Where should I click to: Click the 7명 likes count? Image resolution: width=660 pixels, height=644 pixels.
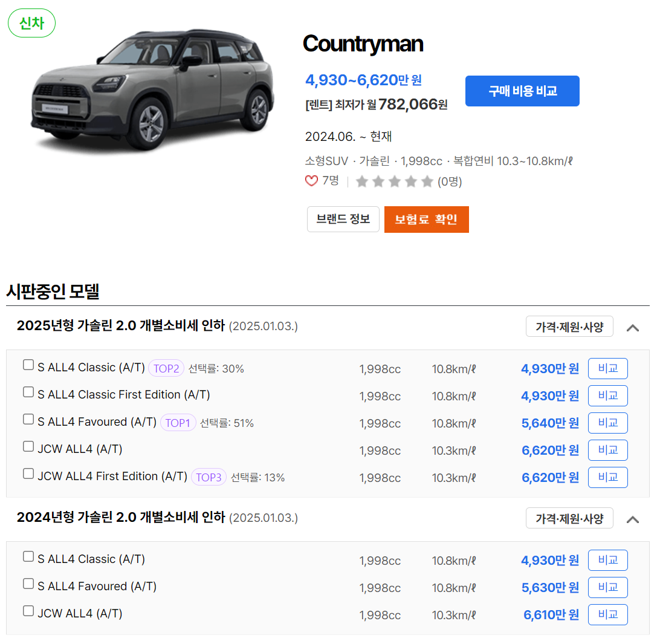pyautogui.click(x=331, y=181)
